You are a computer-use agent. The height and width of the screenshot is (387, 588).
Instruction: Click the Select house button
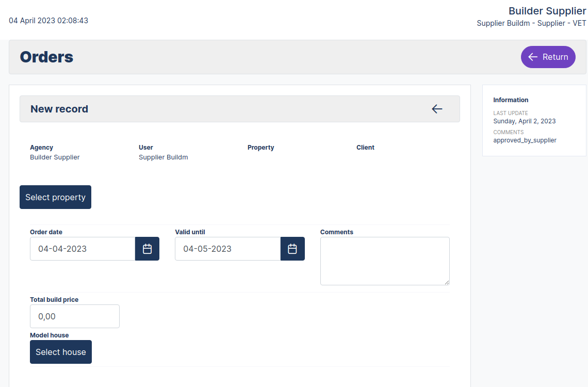(x=61, y=352)
